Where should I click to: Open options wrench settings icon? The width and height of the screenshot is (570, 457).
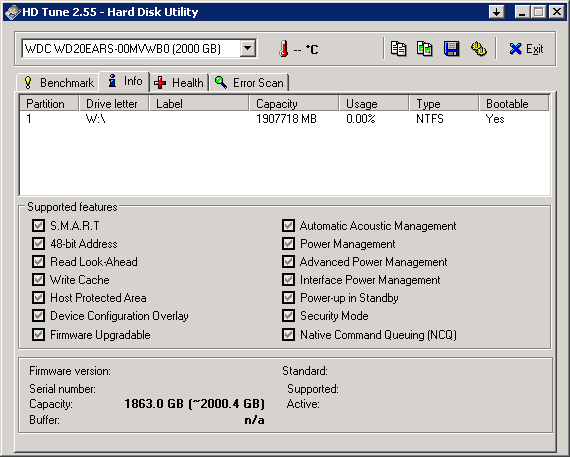pyautogui.click(x=479, y=49)
